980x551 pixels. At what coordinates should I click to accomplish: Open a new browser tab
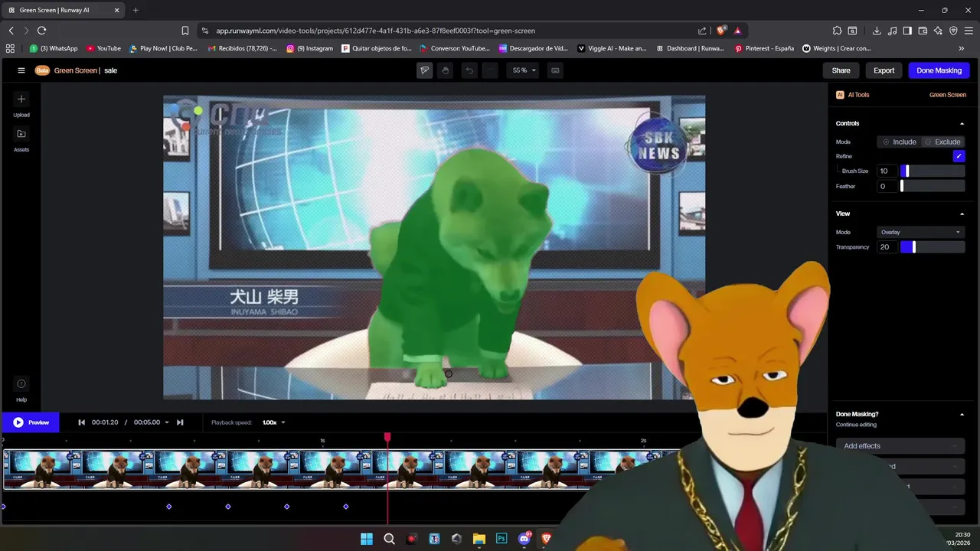click(136, 10)
